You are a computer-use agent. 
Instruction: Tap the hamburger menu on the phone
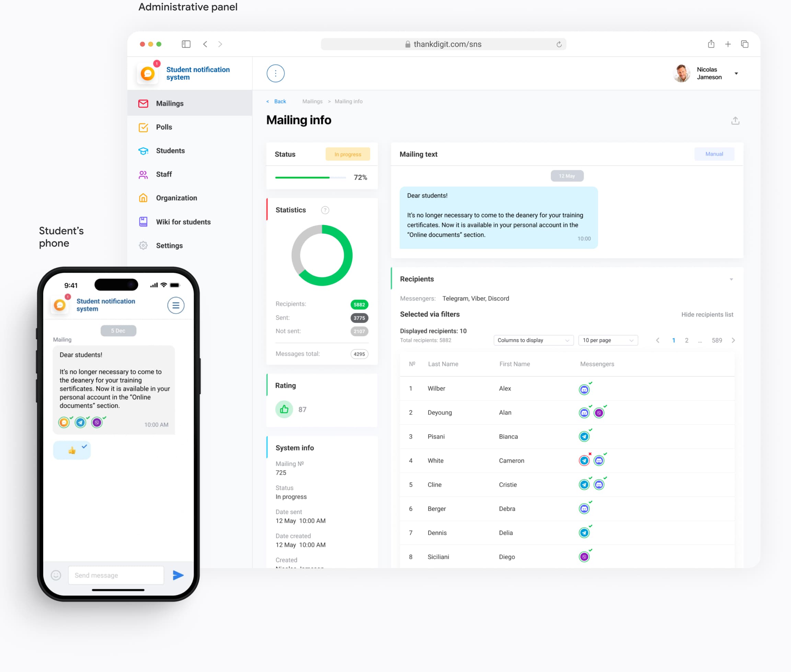point(176,305)
